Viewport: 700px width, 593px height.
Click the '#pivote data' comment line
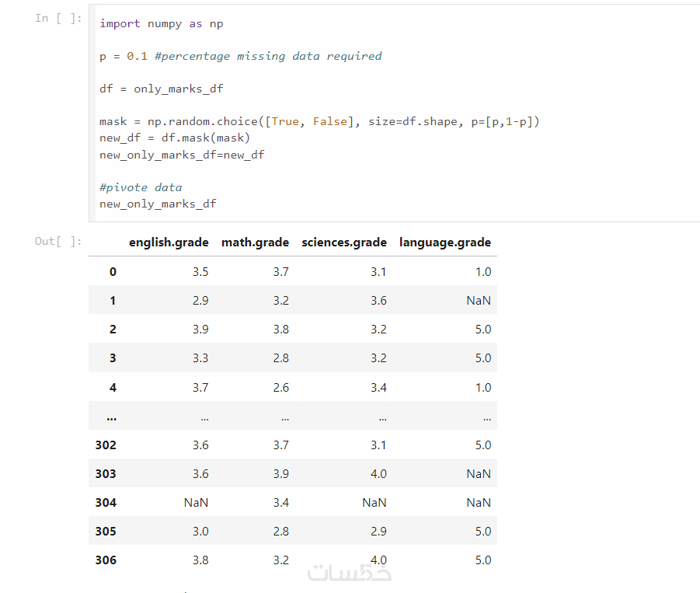coord(141,187)
